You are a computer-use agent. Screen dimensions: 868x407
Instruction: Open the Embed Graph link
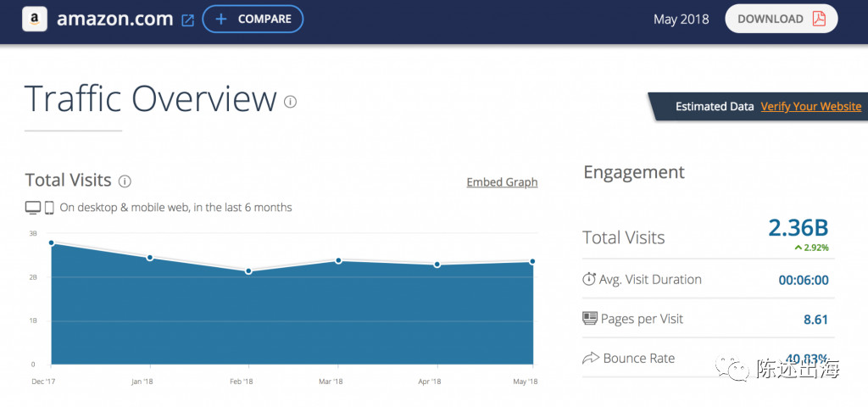coord(502,182)
